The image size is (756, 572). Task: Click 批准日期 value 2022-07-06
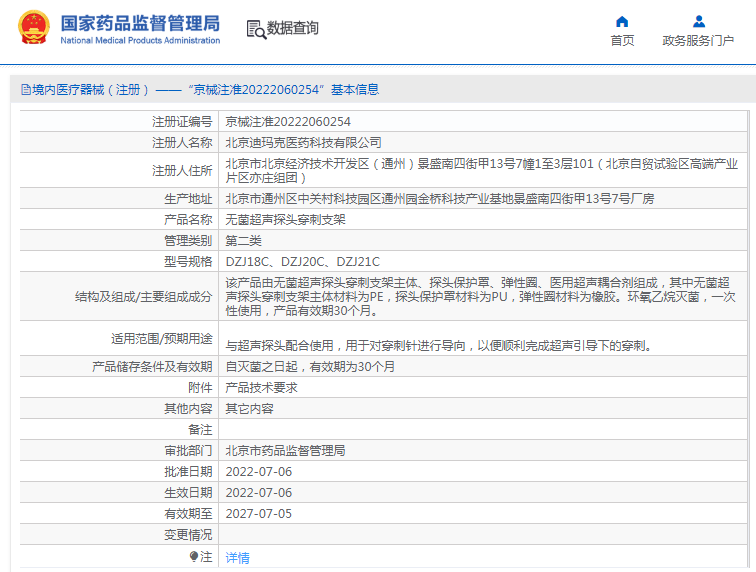pos(259,472)
